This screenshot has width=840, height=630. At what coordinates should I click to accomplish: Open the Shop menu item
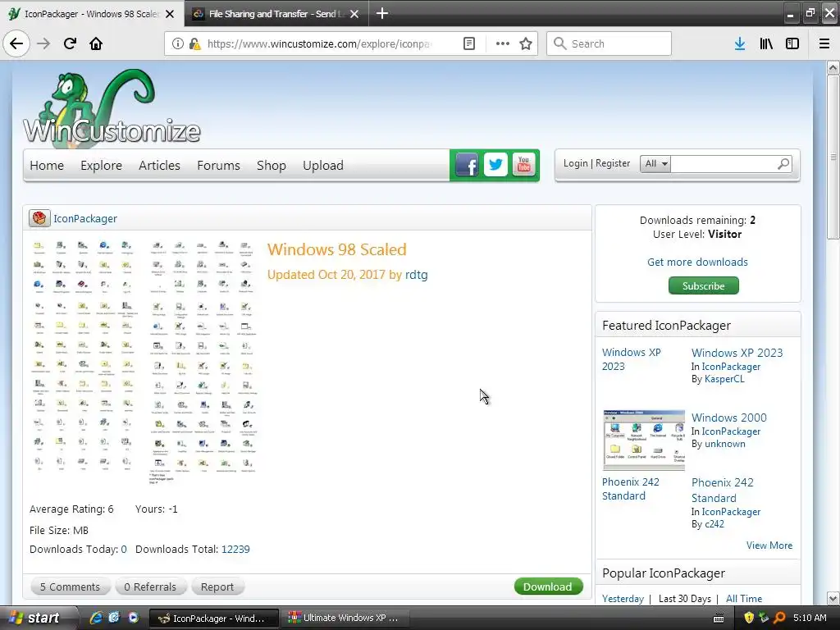pyautogui.click(x=271, y=166)
